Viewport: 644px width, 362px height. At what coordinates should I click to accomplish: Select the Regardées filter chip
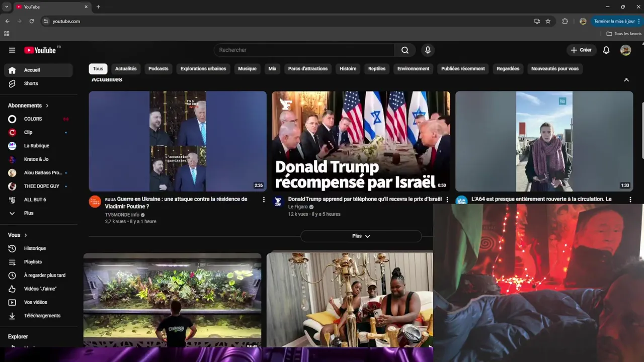[508, 69]
